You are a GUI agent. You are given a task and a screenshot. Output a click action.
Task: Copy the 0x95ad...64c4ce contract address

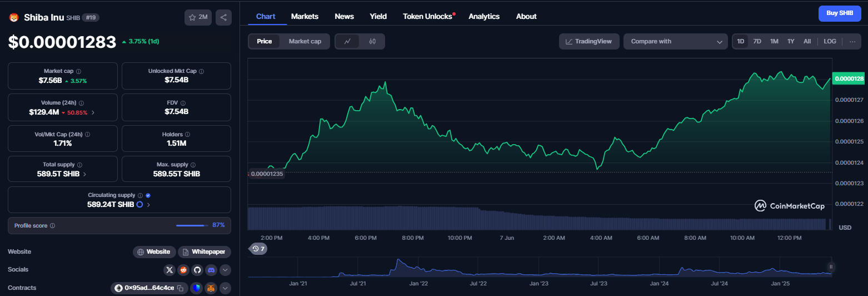click(180, 288)
